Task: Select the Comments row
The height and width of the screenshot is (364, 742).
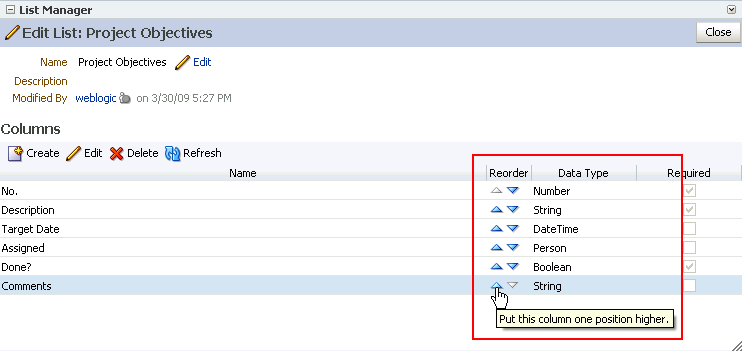Action: point(371,285)
